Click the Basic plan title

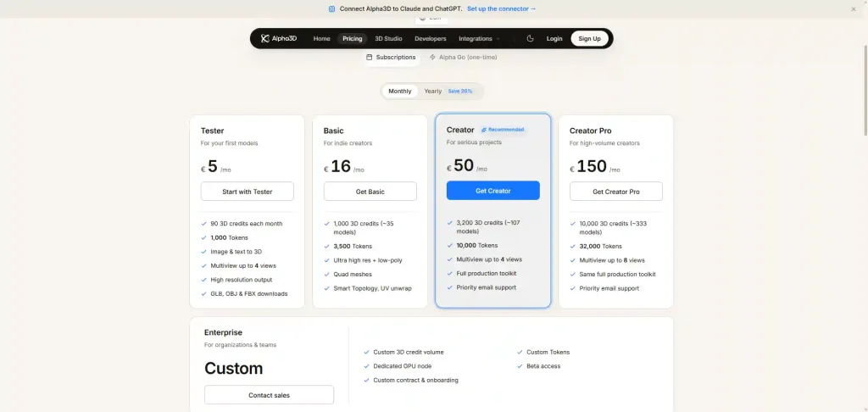coord(334,131)
